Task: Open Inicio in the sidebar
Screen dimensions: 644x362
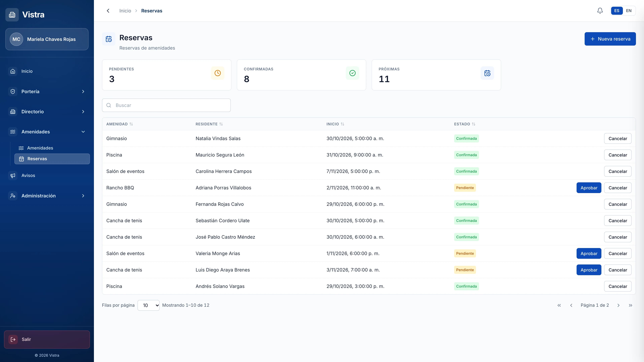Action: (x=47, y=71)
